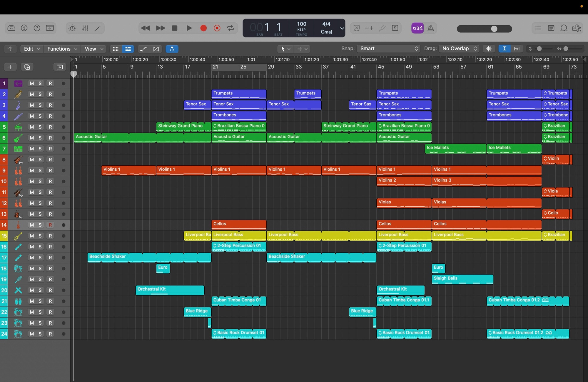This screenshot has height=382, width=588.
Task: Stop playback with the Stop button
Action: coord(175,28)
